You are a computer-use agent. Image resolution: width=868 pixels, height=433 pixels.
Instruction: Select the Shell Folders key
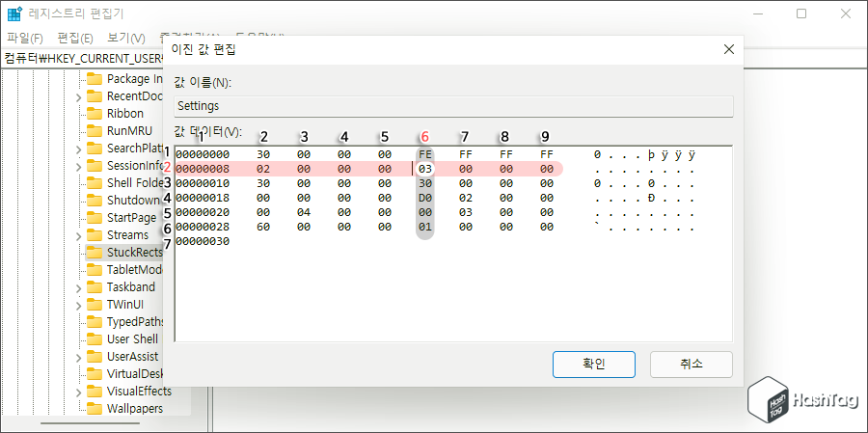coord(135,182)
